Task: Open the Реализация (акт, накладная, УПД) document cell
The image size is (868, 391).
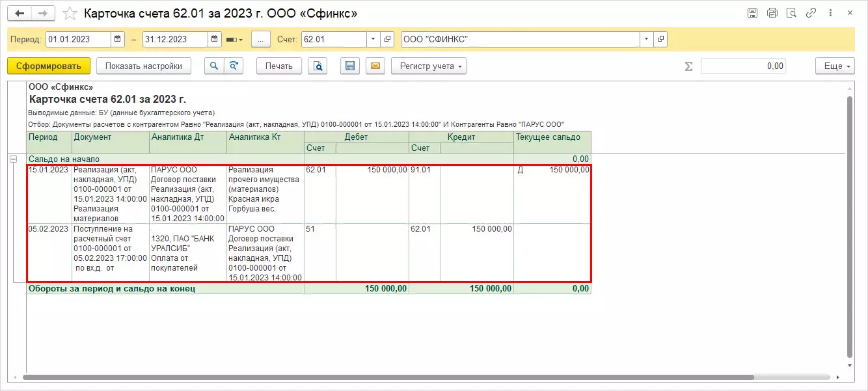Action: click(111, 194)
